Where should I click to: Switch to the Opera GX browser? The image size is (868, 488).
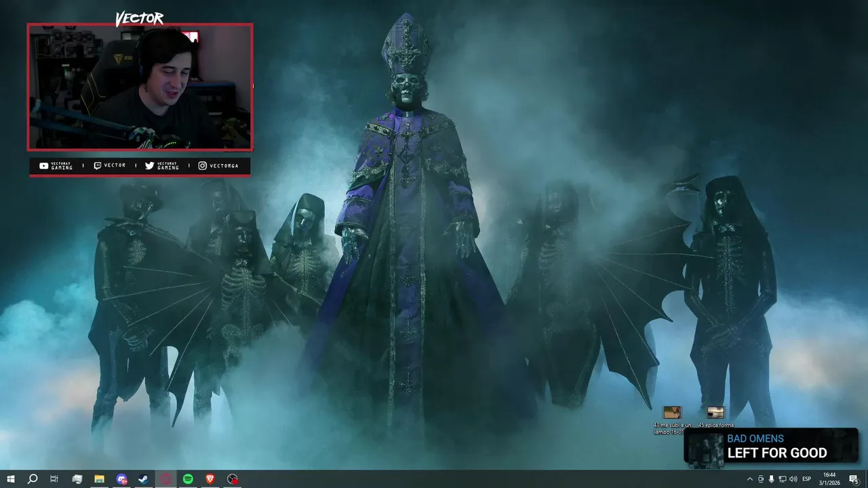166,479
